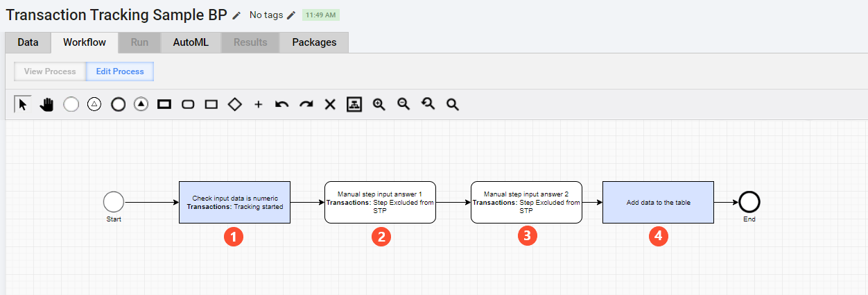The image size is (868, 295).
Task: Open the Results tab
Action: 250,42
